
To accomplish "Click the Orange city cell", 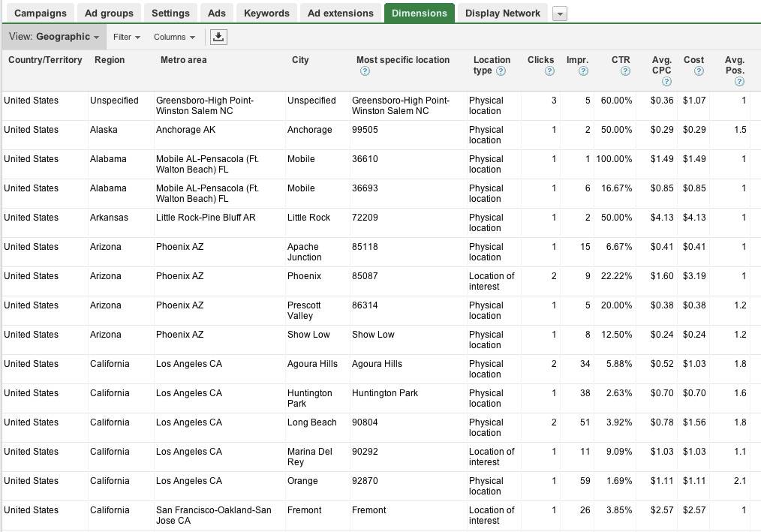I will click(x=302, y=481).
